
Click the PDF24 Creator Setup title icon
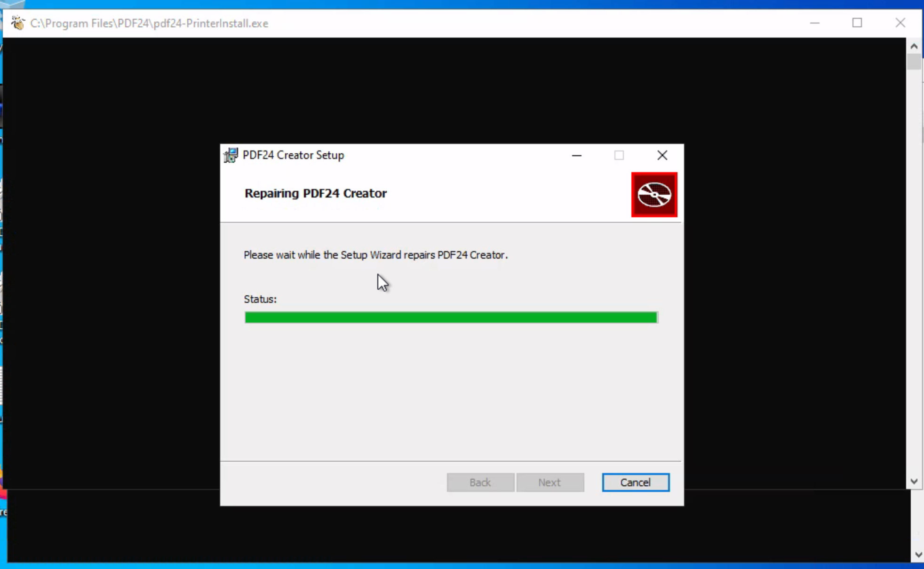point(231,155)
